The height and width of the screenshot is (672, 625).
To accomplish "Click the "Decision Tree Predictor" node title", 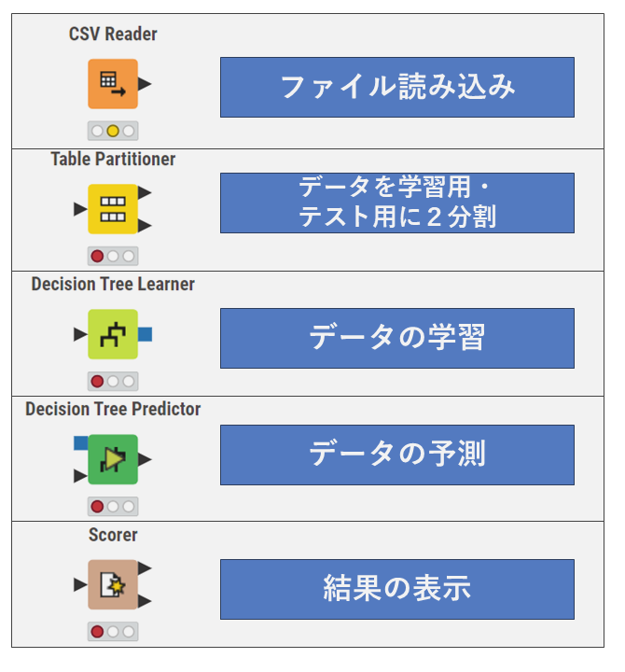I will coord(113,409).
